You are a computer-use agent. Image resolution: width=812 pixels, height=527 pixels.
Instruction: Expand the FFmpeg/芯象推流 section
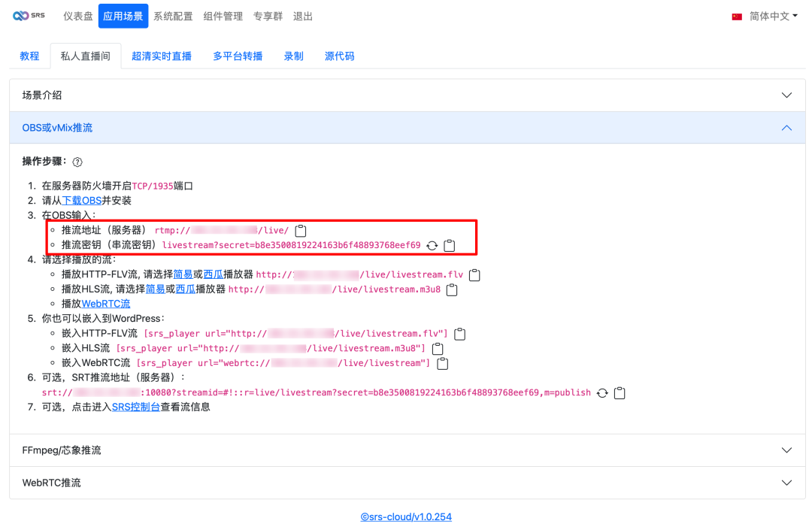coord(407,450)
